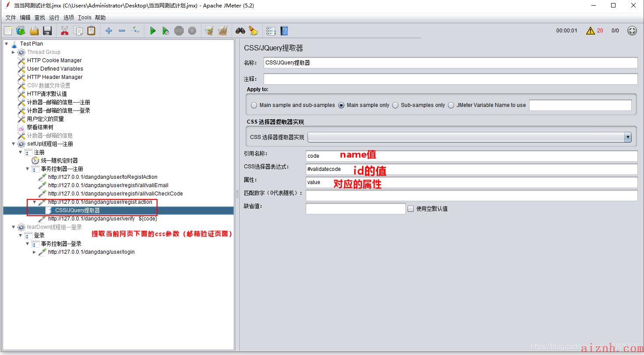This screenshot has width=644, height=355.
Task: Click the New test plan icon
Action: (8, 31)
